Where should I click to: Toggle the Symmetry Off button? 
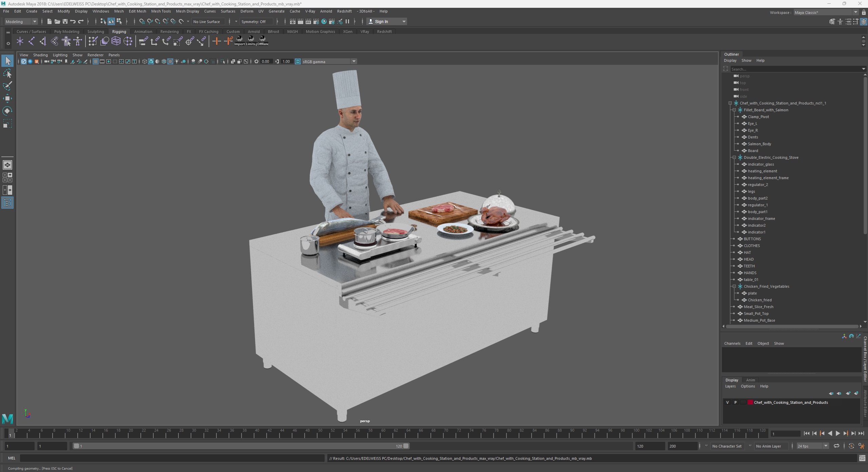click(x=254, y=21)
